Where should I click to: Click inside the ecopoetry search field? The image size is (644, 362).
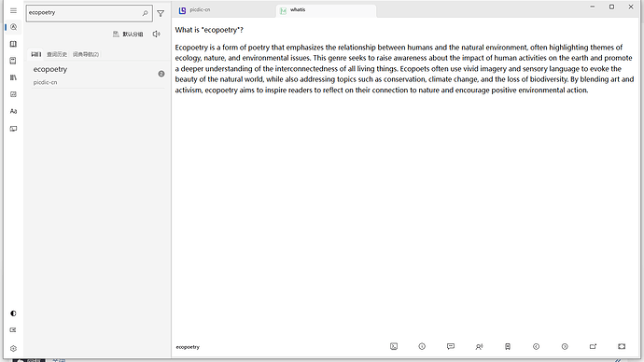(x=84, y=13)
